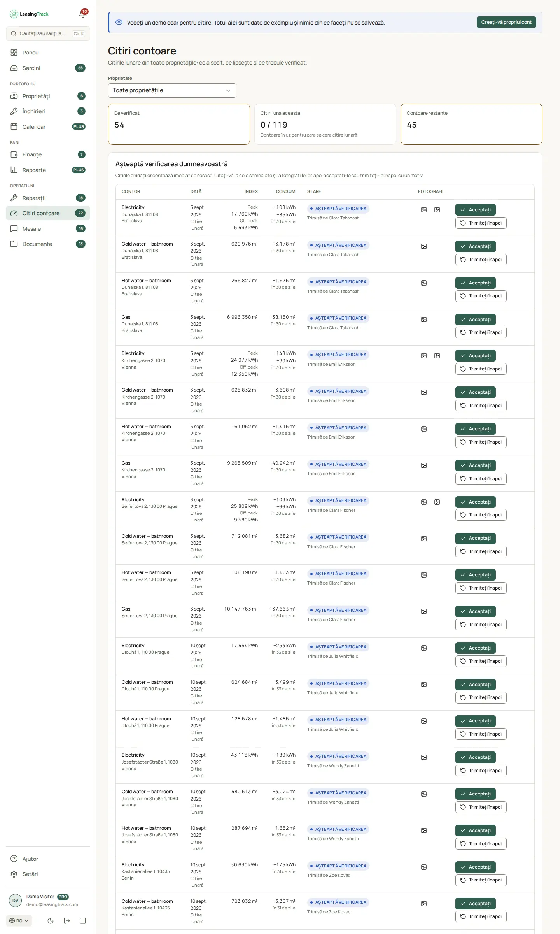Screen dimensions: 560x934
Task: Collapse the sidebar with the panel icon
Action: 83,920
